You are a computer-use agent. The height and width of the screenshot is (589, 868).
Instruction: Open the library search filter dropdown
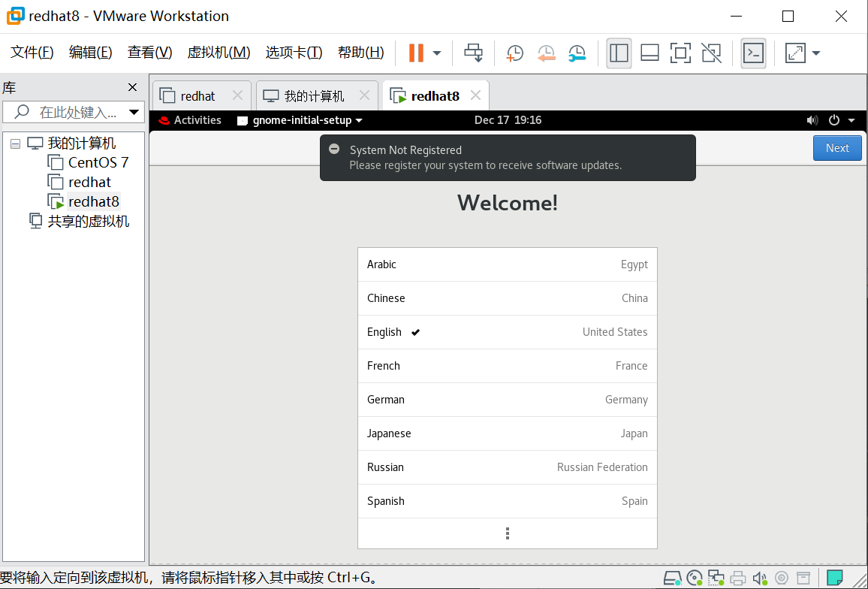(134, 112)
